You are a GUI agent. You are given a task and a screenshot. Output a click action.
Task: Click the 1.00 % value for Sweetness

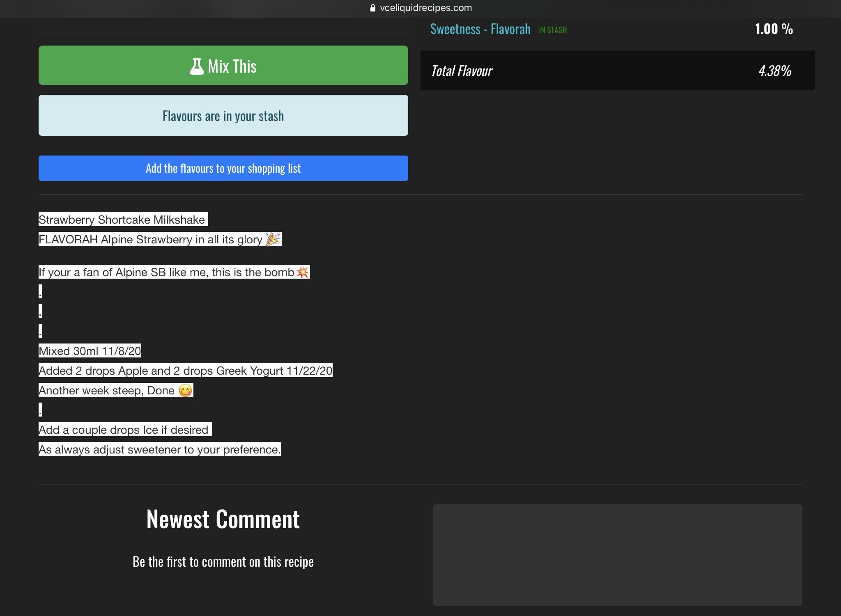point(774,29)
